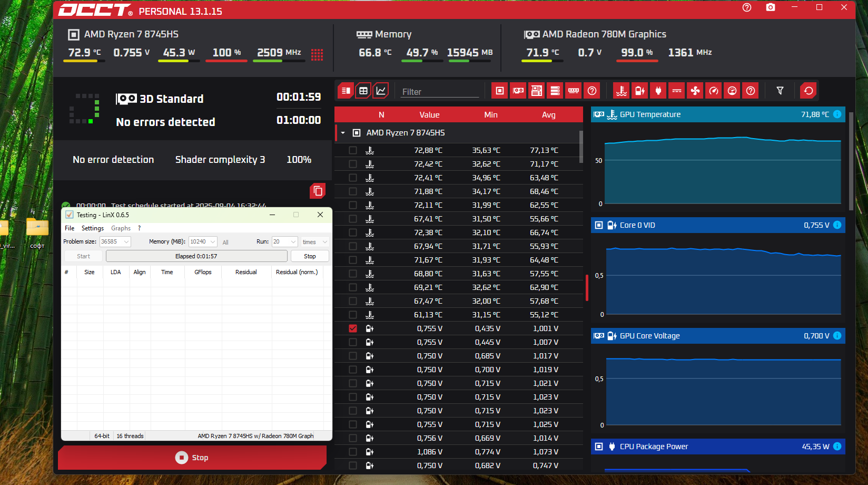Tick the checkbox for the 72,88 °C row
This screenshot has height=485, width=868.
point(353,150)
